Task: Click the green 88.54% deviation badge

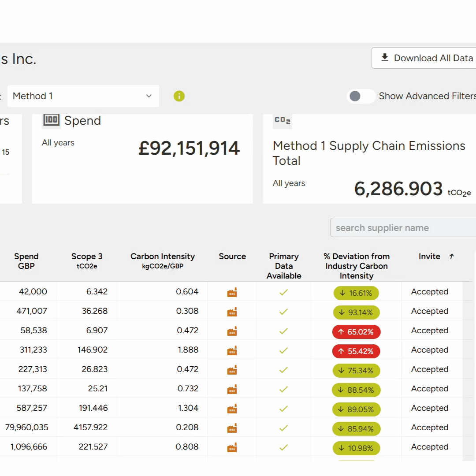Action: coord(356,390)
